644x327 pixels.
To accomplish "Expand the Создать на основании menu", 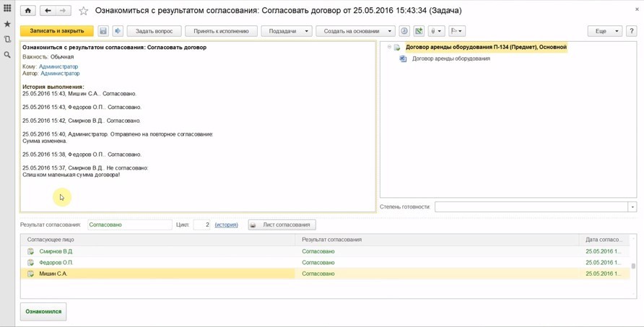I will [355, 31].
